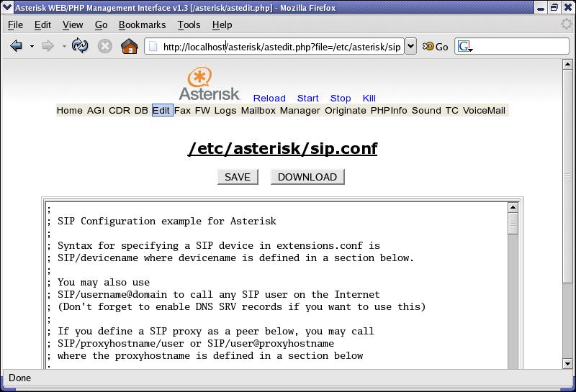This screenshot has height=392, width=576.
Task: Open the Bookmarks menu
Action: click(x=142, y=24)
